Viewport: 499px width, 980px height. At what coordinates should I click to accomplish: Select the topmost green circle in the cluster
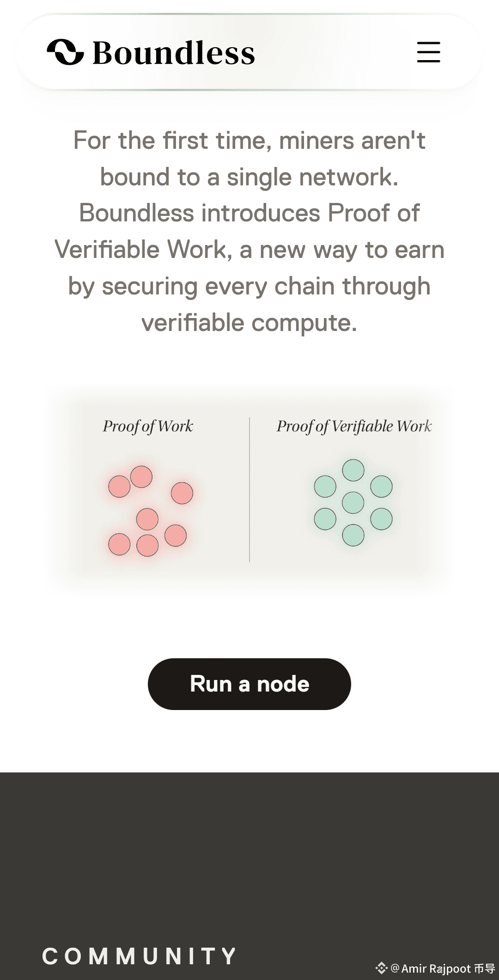pyautogui.click(x=353, y=470)
